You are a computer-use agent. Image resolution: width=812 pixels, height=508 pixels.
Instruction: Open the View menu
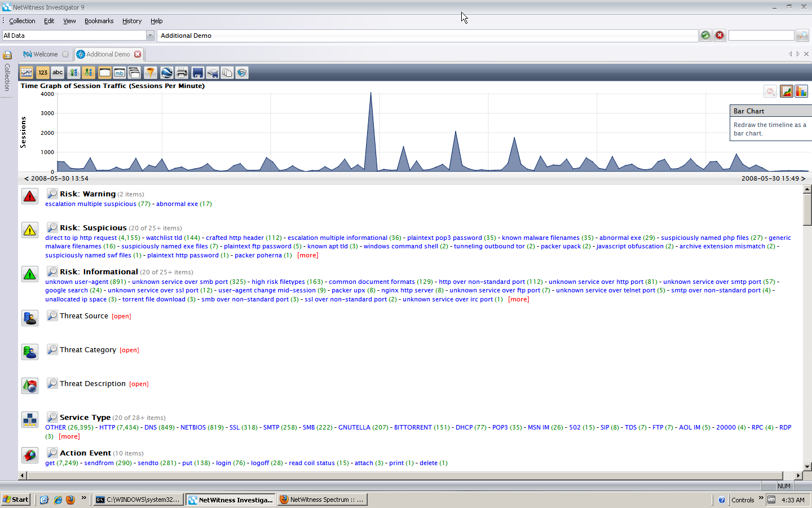[x=69, y=21]
